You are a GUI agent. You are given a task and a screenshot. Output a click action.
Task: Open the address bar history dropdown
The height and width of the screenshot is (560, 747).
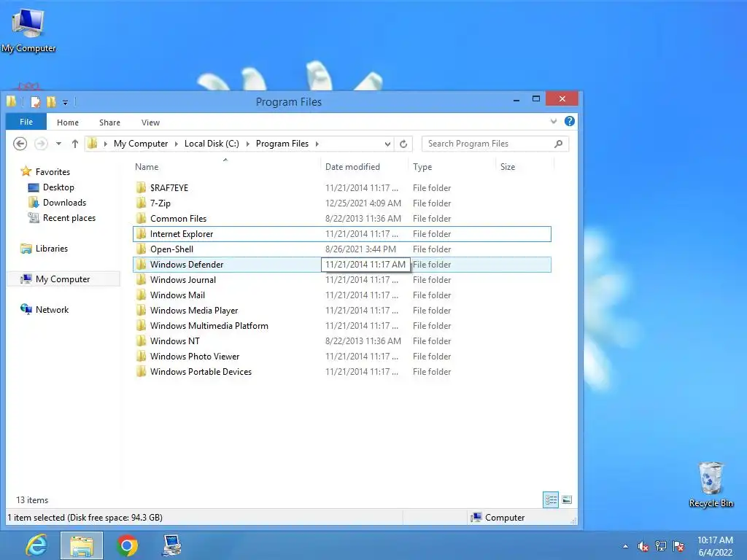coord(387,144)
